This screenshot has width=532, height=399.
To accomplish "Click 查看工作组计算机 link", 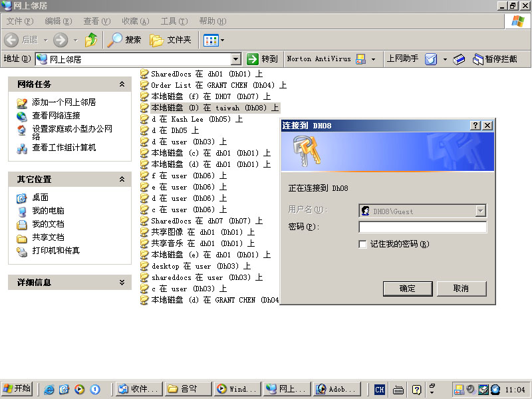I will pyautogui.click(x=64, y=148).
